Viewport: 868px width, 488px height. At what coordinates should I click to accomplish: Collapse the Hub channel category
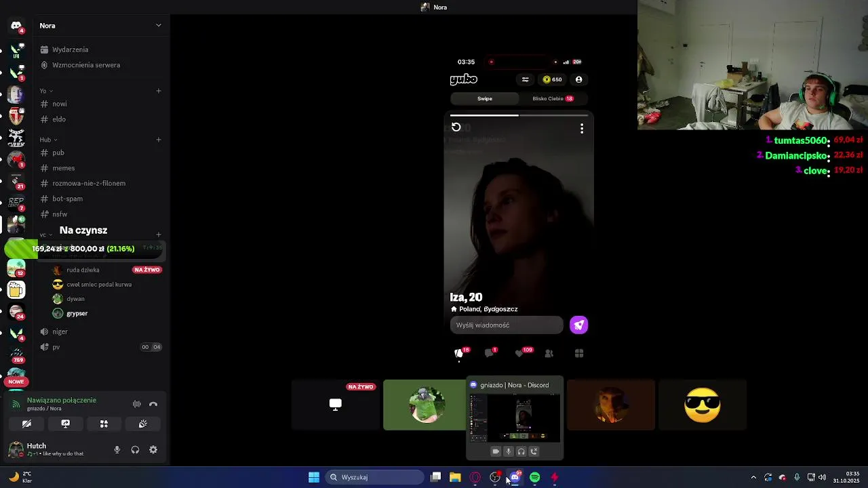click(48, 140)
